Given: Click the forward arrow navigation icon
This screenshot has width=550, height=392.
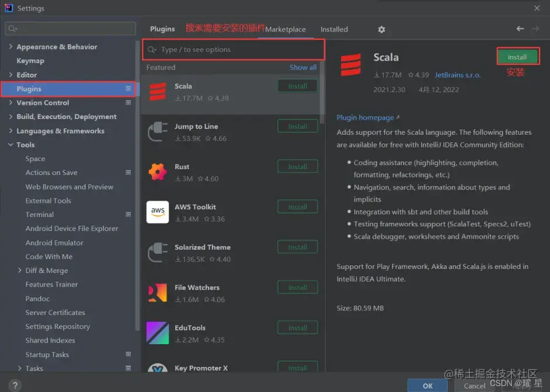Looking at the screenshot, I should coord(535,29).
